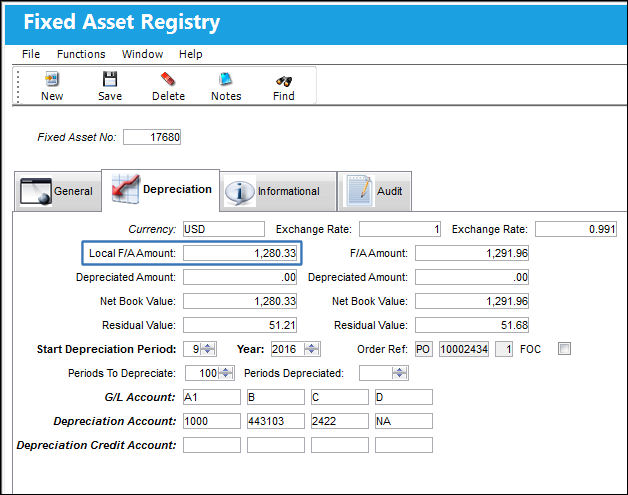Click the third Depreciation Credit Account field
The image size is (628, 495).
tap(340, 445)
